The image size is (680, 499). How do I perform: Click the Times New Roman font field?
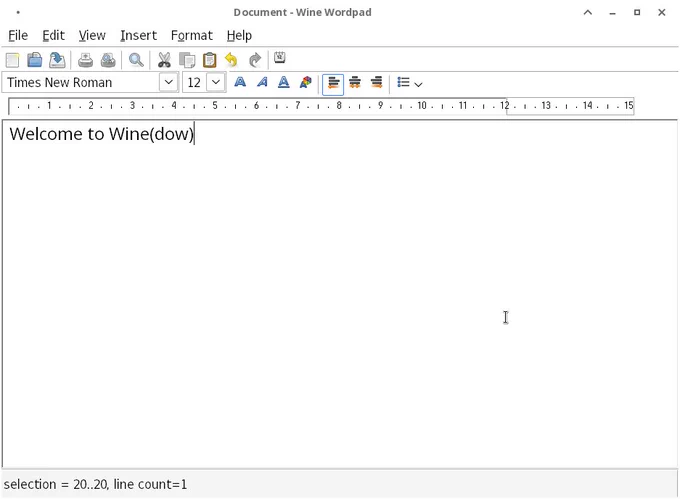pos(81,82)
